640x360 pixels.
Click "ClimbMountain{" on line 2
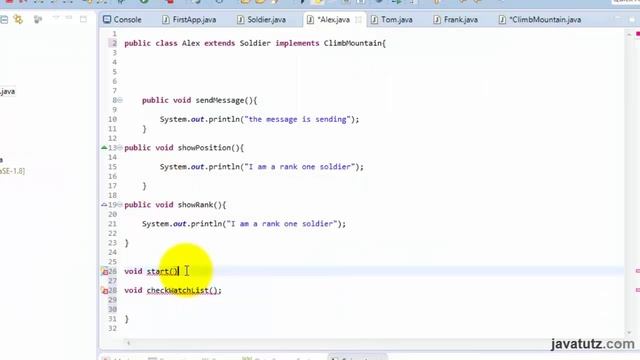pyautogui.click(x=355, y=43)
